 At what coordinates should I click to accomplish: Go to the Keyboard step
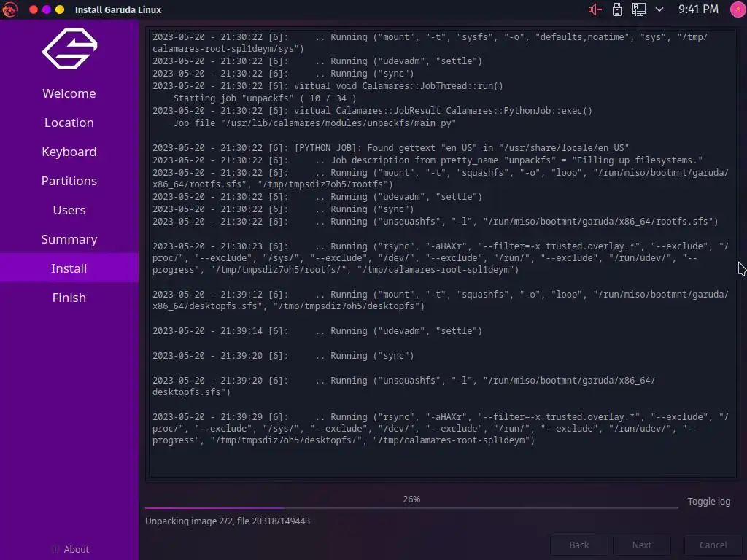tap(69, 152)
